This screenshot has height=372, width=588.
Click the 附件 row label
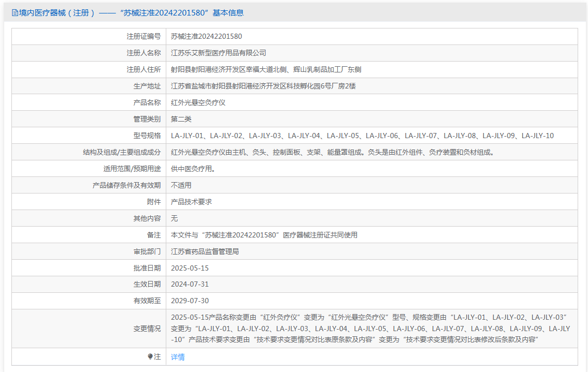pos(154,202)
